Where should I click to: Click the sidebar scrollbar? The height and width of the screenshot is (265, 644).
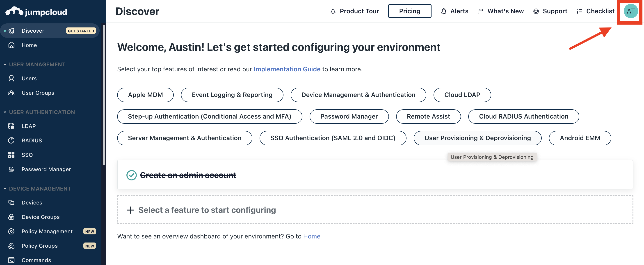[104, 95]
